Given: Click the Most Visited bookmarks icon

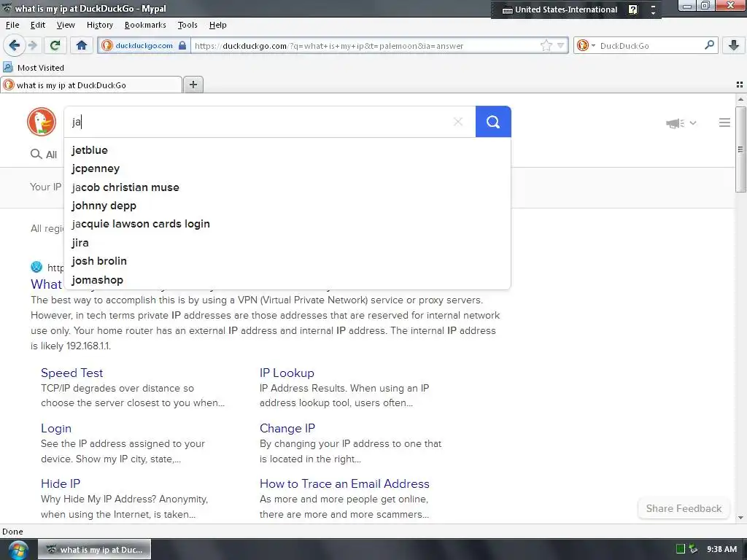Looking at the screenshot, I should [x=8, y=67].
